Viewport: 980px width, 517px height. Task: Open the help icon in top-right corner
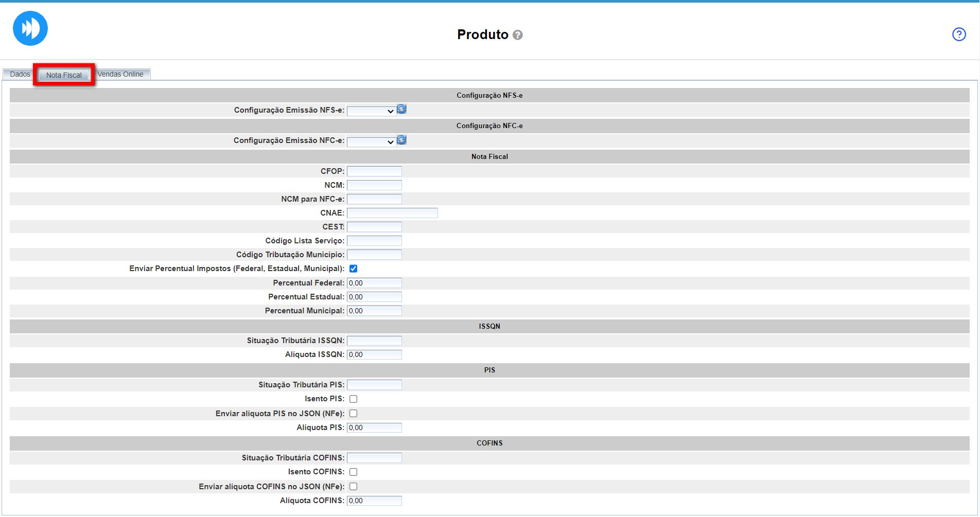coord(959,34)
